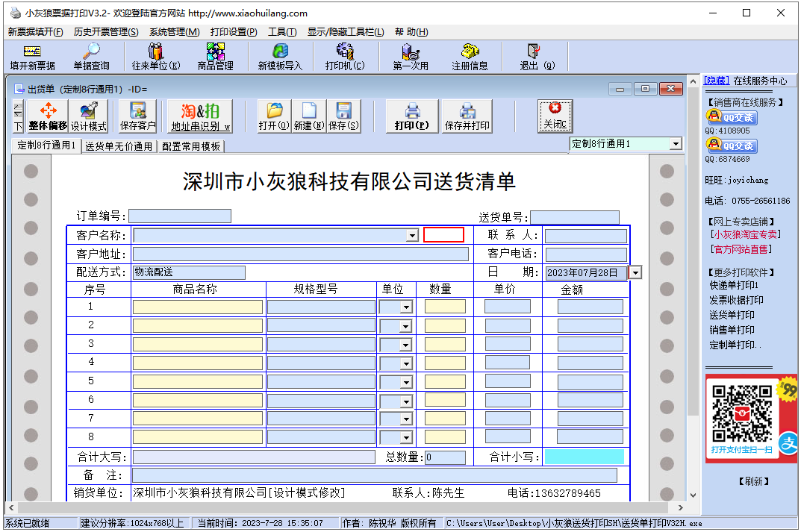Open 系统管理(M) menu

coord(174,31)
